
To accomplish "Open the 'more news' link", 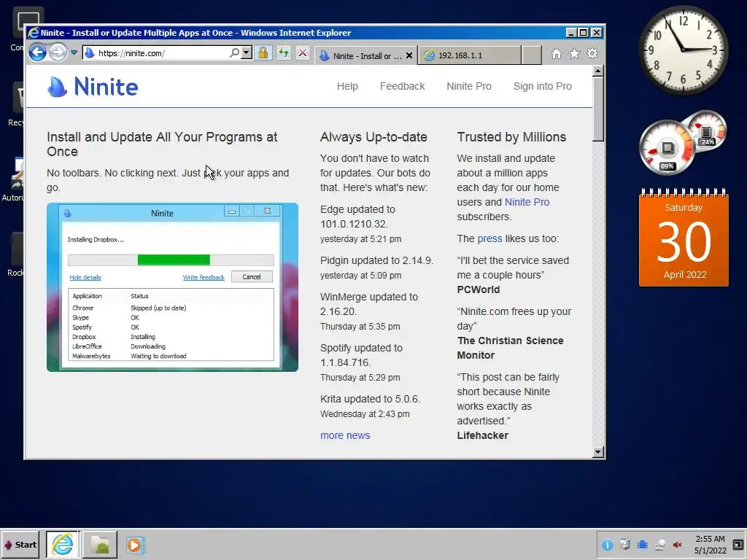I will coord(345,435).
